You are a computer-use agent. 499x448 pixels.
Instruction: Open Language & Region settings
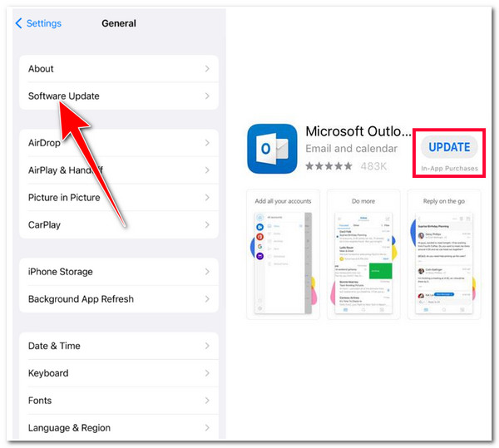pos(119,428)
